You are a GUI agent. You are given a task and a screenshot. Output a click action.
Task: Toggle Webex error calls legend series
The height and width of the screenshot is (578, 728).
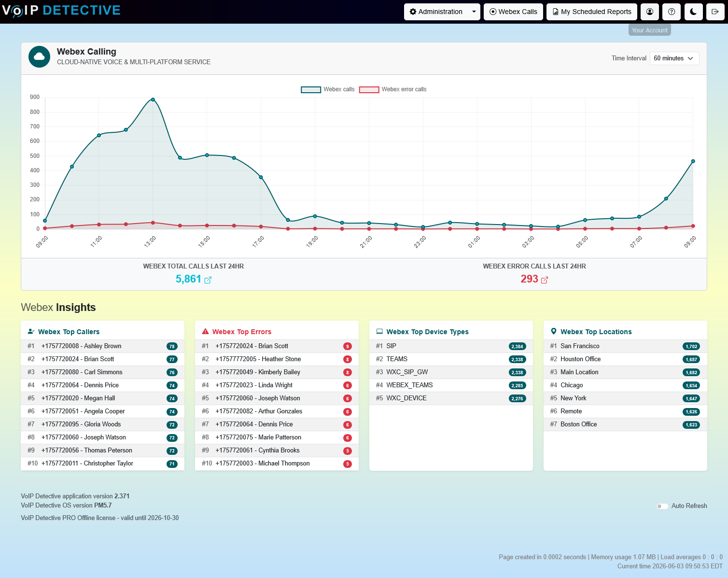[x=393, y=89]
